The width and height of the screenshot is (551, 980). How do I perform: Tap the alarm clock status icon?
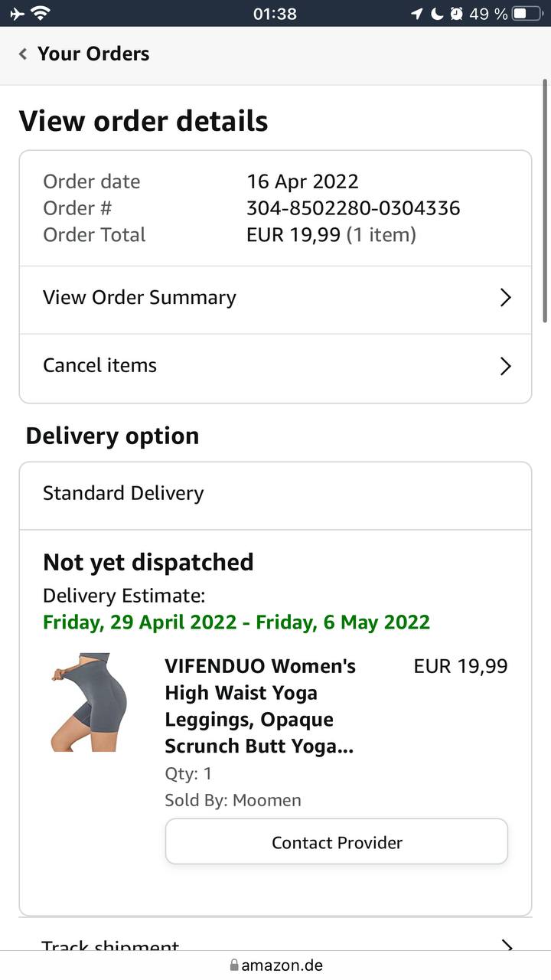point(457,13)
